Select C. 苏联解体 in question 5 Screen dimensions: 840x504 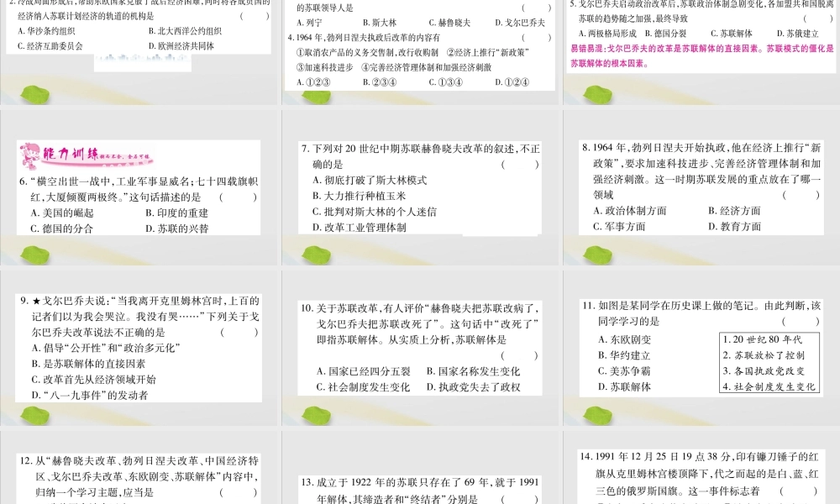coord(732,34)
